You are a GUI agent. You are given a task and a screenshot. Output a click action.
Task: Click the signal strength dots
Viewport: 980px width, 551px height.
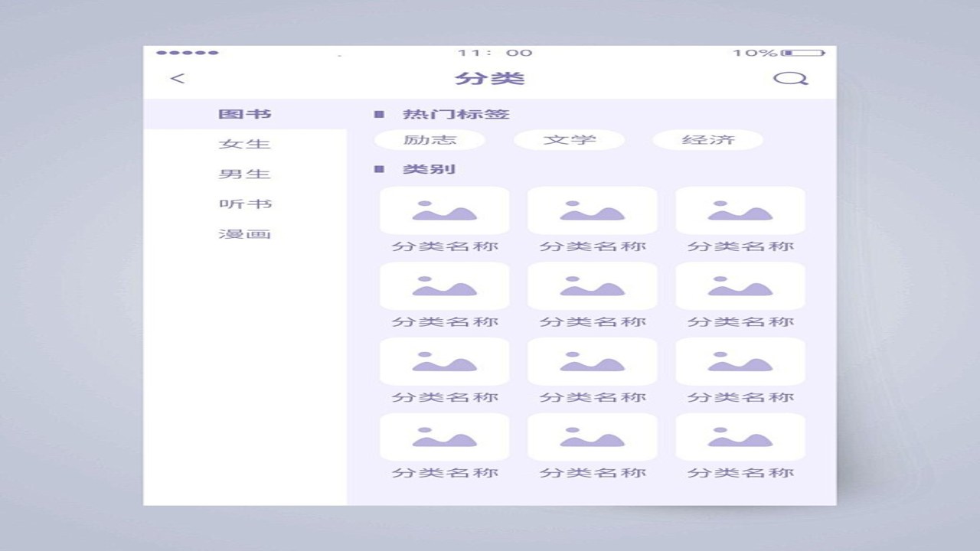(x=188, y=53)
